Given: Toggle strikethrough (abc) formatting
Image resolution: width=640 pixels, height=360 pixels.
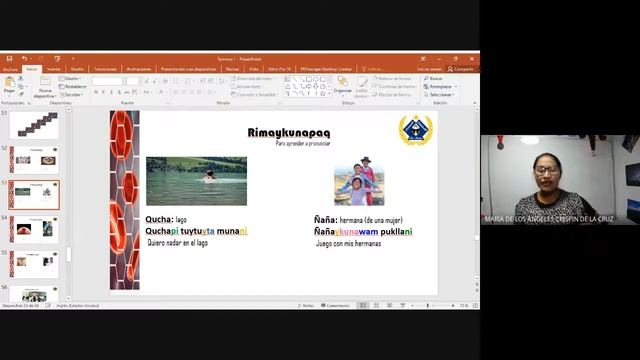Looking at the screenshot, I should 127,93.
